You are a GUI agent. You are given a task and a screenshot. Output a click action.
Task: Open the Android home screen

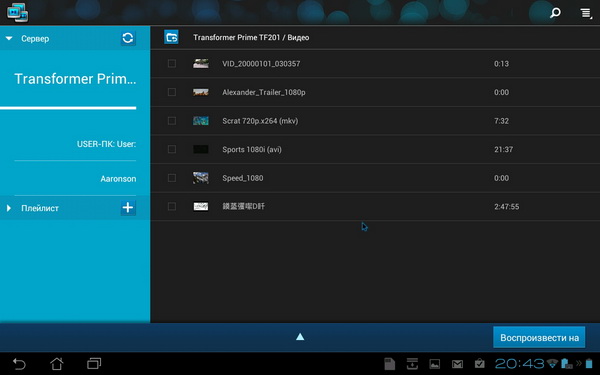click(57, 364)
